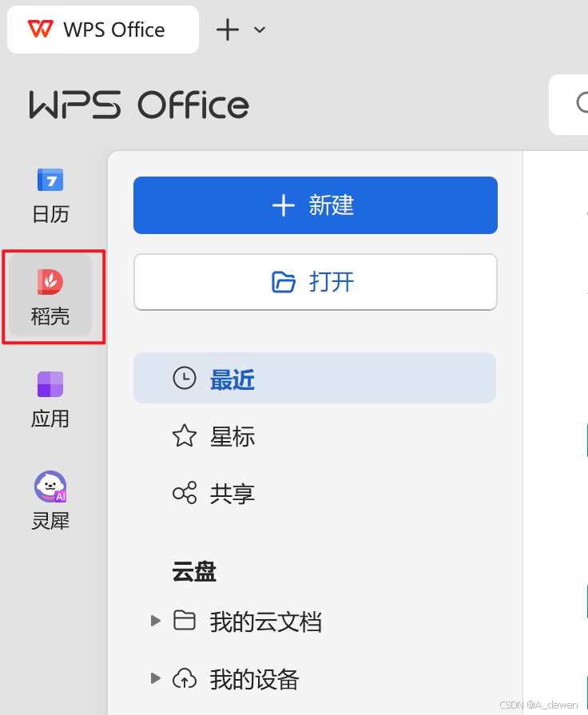Open 我的云文档 cloud documents folder
588x715 pixels.
(248, 621)
